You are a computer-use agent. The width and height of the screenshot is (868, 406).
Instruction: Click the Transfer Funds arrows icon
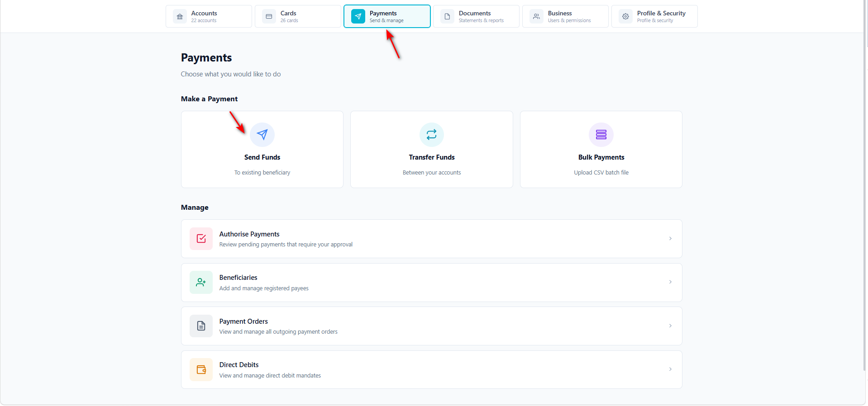tap(432, 135)
